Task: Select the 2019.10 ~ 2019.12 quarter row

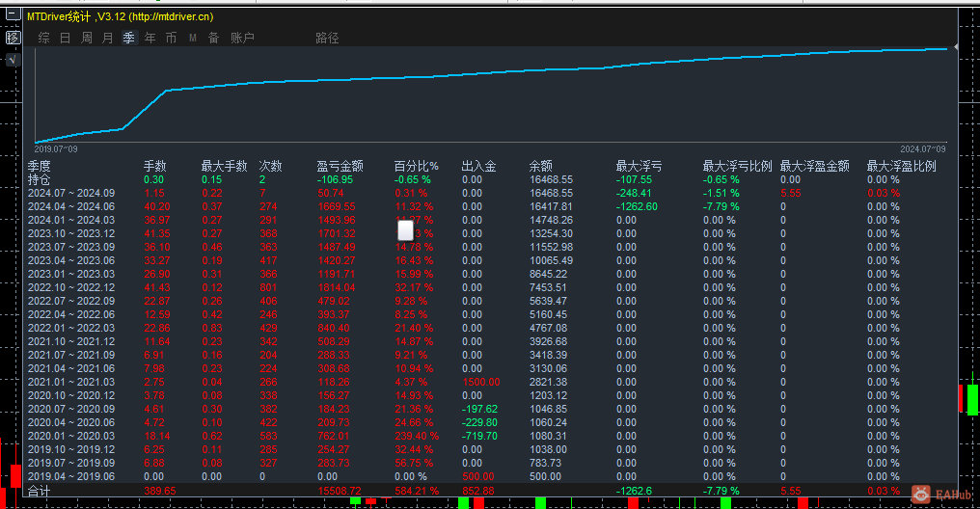Action: coord(489,449)
